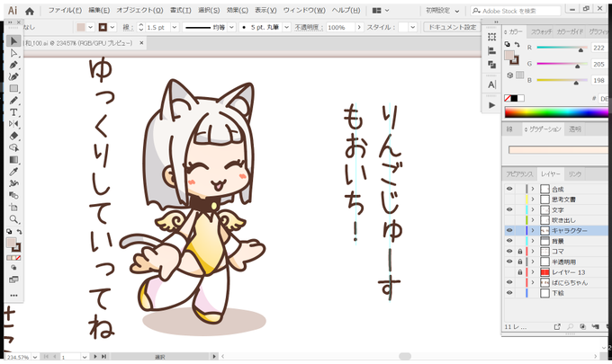The image size is (612, 364).
Task: Open the Character panel dock icon
Action: pos(491,84)
